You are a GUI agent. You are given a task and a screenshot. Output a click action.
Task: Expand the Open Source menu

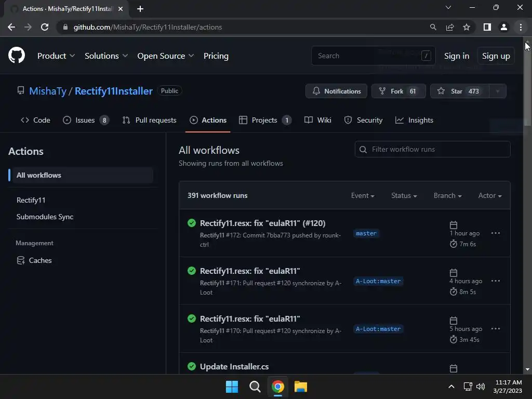[x=166, y=56]
